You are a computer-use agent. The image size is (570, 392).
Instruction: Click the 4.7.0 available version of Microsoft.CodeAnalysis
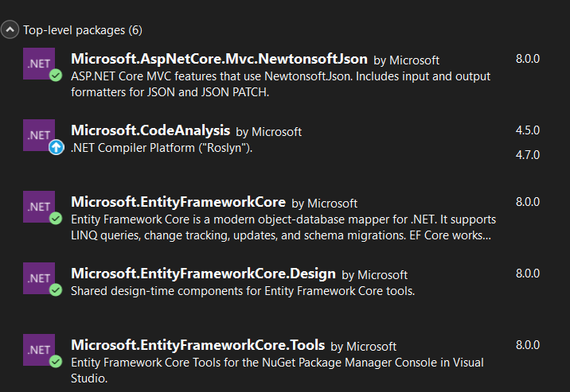coord(527,154)
